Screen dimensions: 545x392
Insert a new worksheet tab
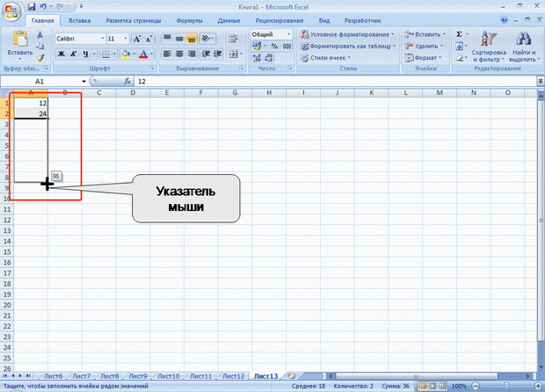pos(291,375)
